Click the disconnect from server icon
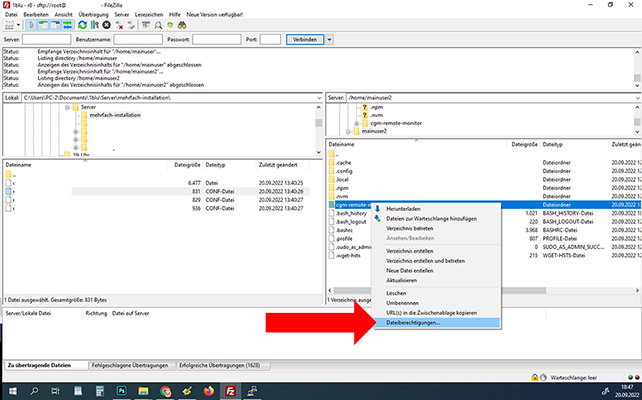 [119, 25]
